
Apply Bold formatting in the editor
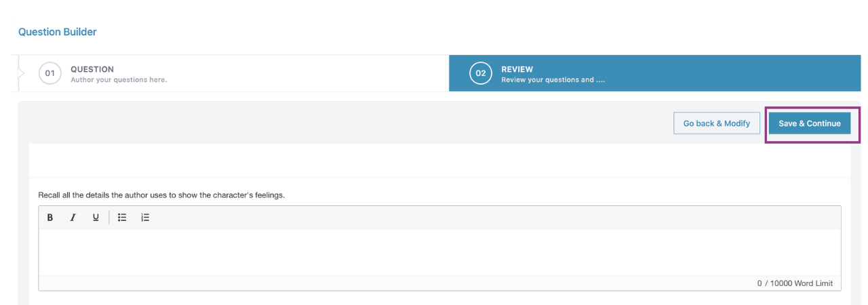coord(50,218)
